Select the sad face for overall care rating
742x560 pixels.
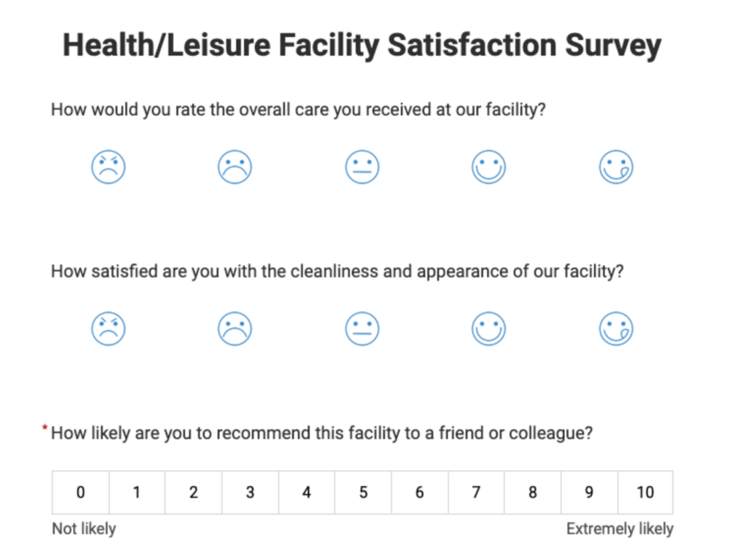[235, 166]
